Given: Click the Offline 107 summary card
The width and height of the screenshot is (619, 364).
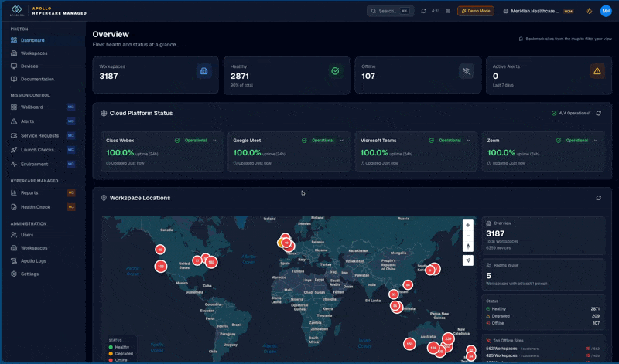Looking at the screenshot, I should [x=415, y=75].
